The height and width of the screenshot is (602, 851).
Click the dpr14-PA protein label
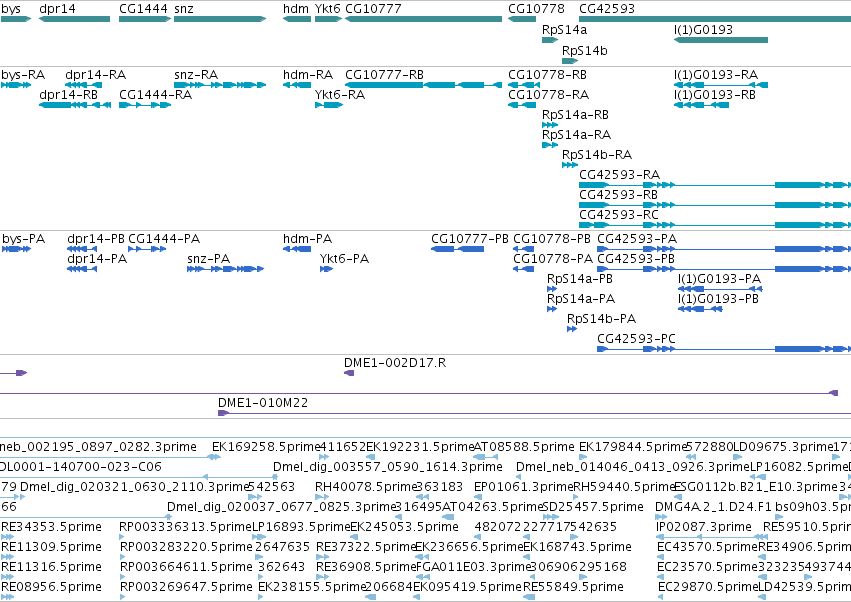[x=97, y=259]
